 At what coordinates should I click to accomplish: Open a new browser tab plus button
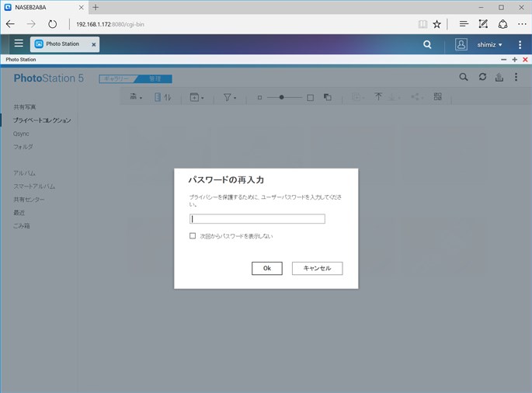click(x=96, y=7)
